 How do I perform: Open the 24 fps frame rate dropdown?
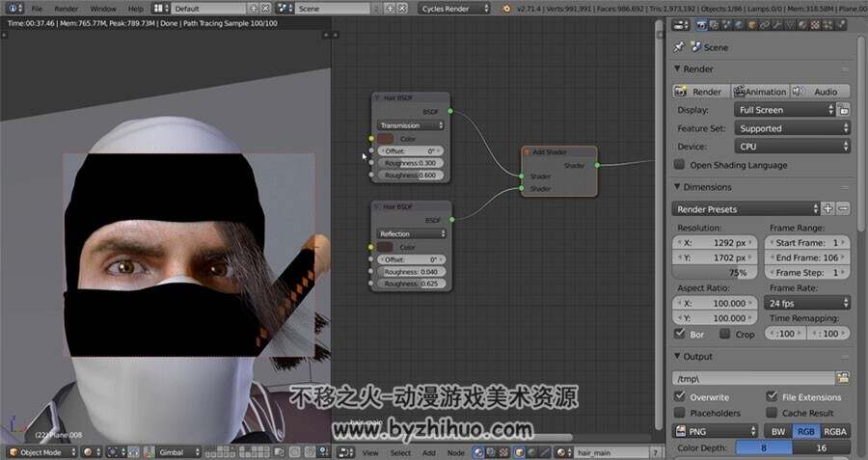click(x=807, y=303)
